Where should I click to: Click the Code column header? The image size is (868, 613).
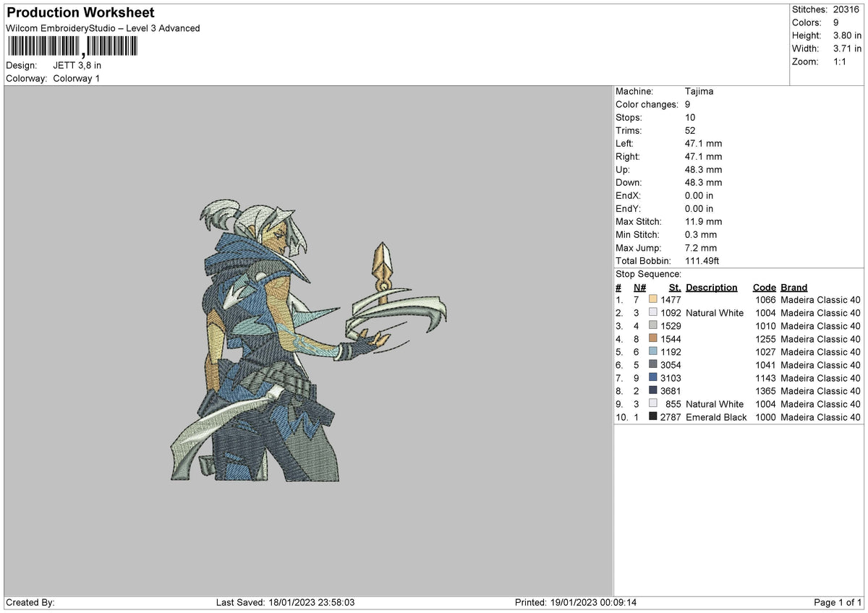tap(764, 288)
